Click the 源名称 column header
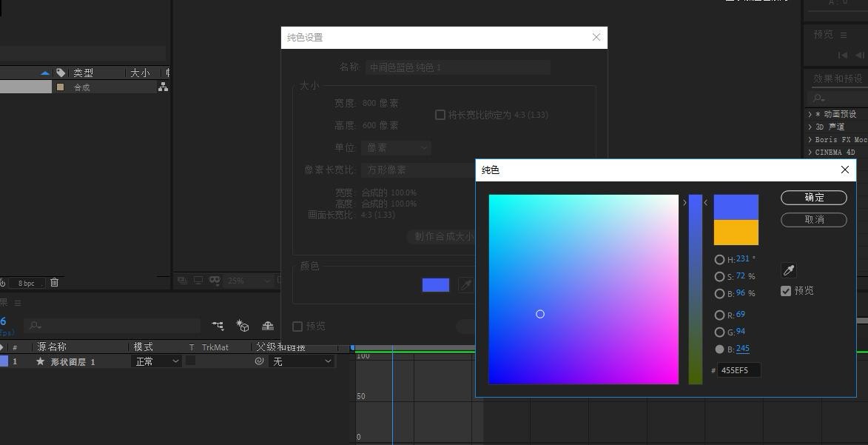 pyautogui.click(x=52, y=347)
